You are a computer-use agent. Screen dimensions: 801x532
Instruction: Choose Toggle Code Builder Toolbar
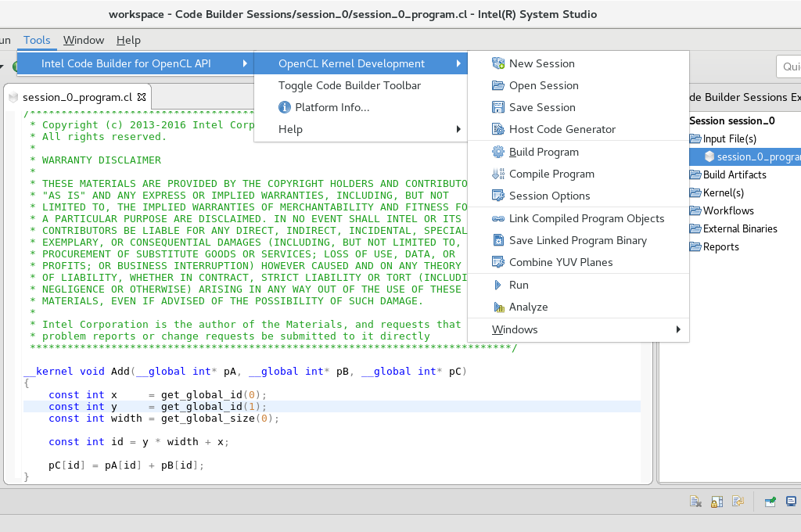point(349,85)
